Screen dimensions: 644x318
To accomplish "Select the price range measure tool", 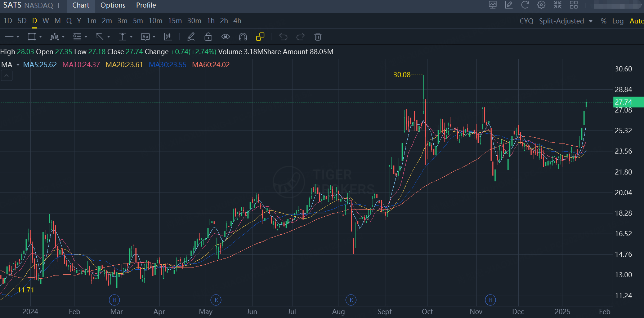I will (x=122, y=37).
